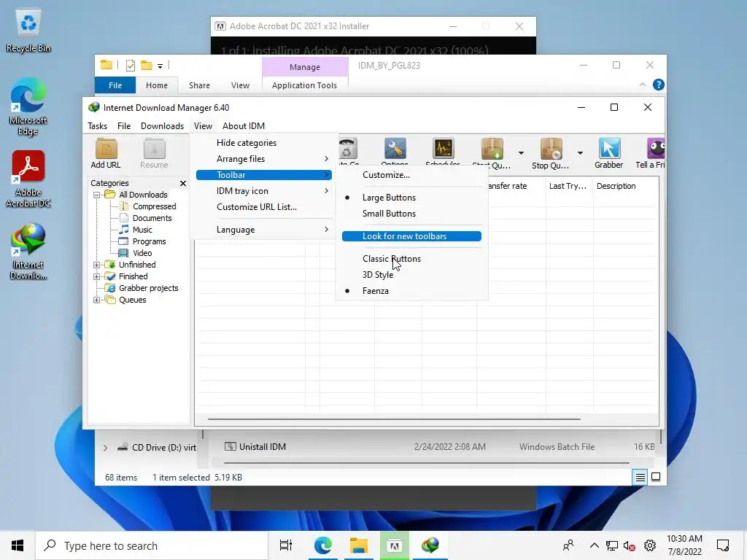
Task: Select the Programs category
Action: [149, 241]
